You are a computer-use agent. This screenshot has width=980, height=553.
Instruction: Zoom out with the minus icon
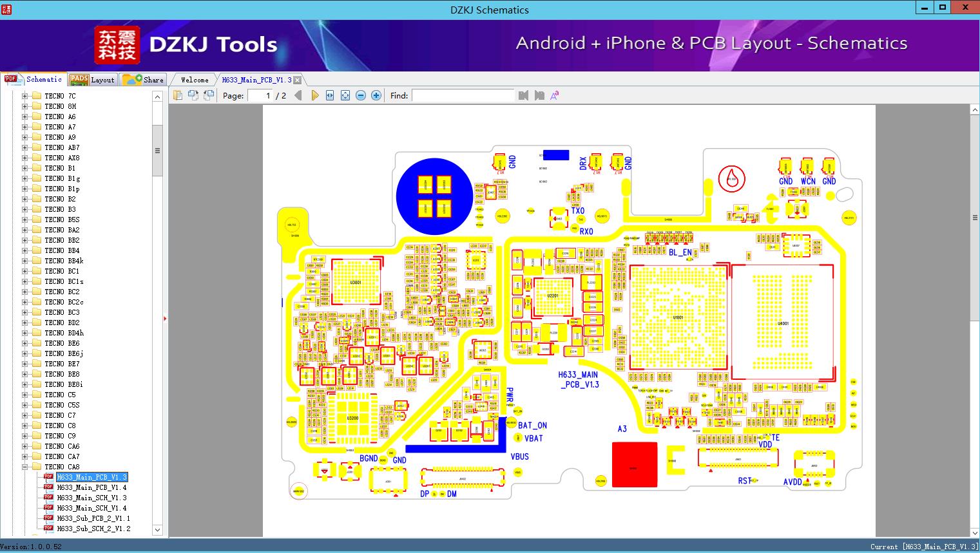tap(361, 95)
